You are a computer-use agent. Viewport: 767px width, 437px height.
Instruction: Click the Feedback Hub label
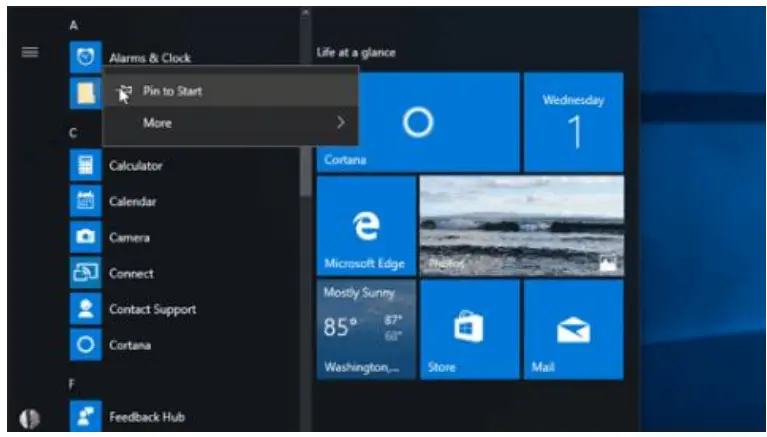(147, 417)
